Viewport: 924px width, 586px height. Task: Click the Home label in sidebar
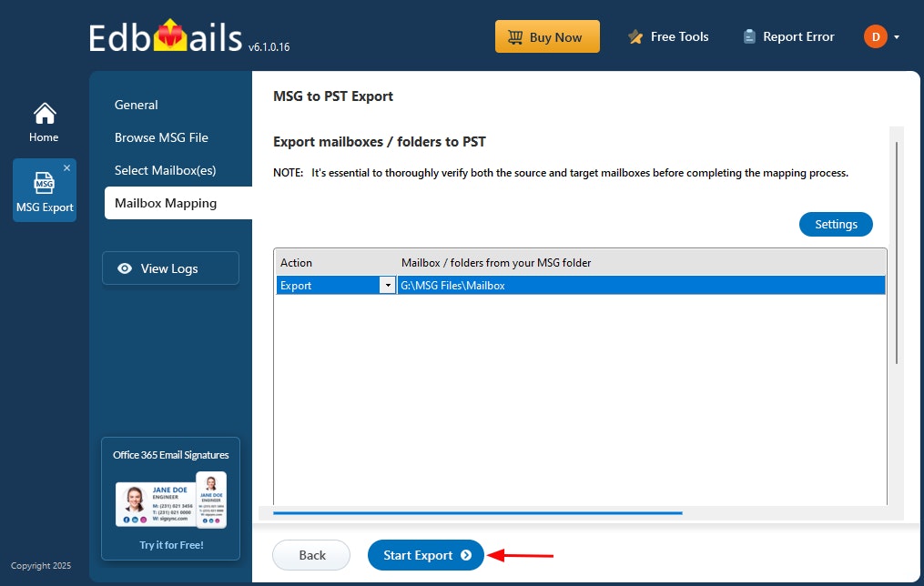point(44,137)
